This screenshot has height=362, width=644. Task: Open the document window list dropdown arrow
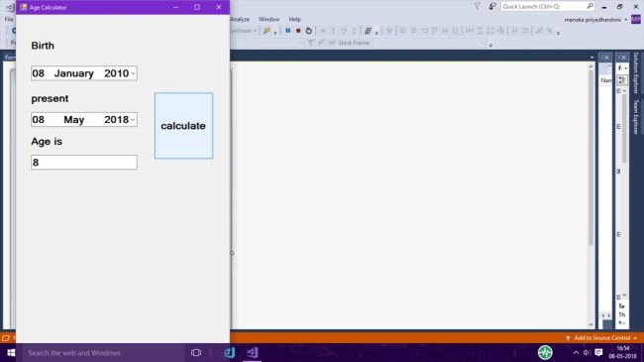pyautogui.click(x=591, y=58)
